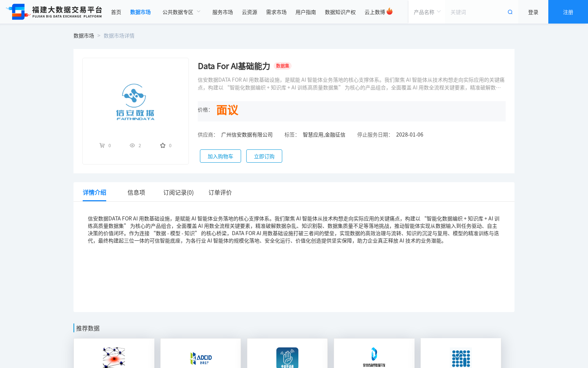Screen dimensions: 588x368
Task: Open the 数据市场 nav item
Action: [140, 12]
